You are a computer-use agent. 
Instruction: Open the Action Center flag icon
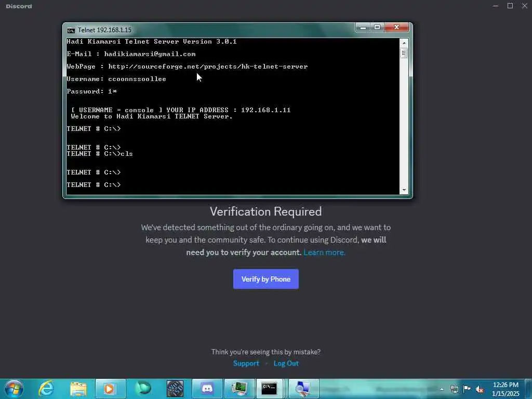(x=467, y=389)
